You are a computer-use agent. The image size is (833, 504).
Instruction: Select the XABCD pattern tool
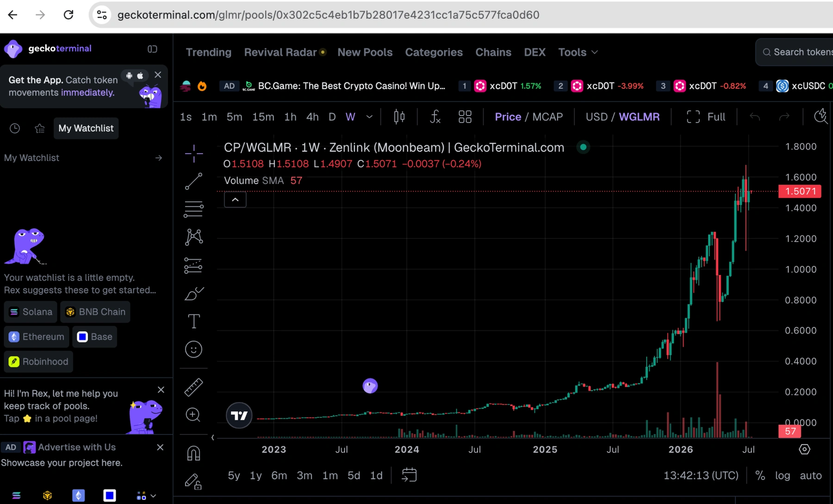click(x=193, y=237)
